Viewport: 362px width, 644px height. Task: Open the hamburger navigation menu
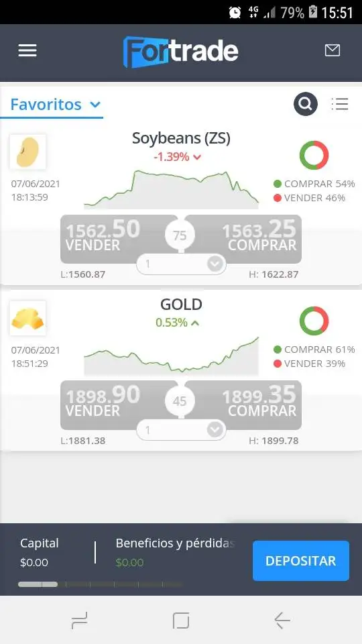pyautogui.click(x=27, y=50)
